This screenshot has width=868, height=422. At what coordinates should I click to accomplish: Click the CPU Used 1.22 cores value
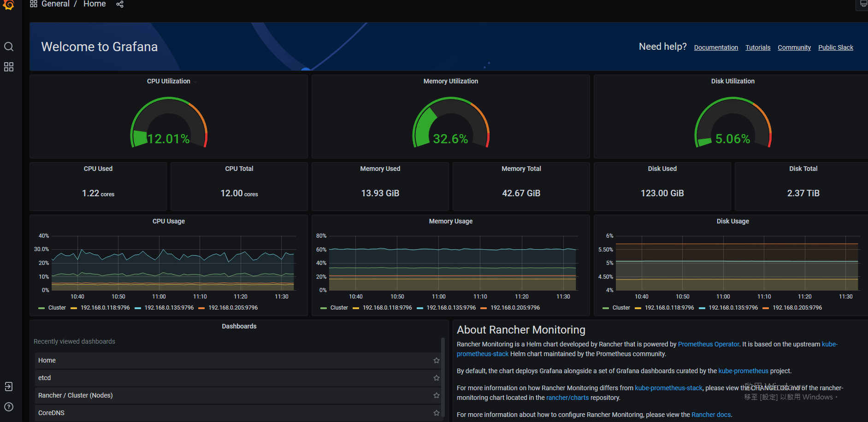pos(98,193)
